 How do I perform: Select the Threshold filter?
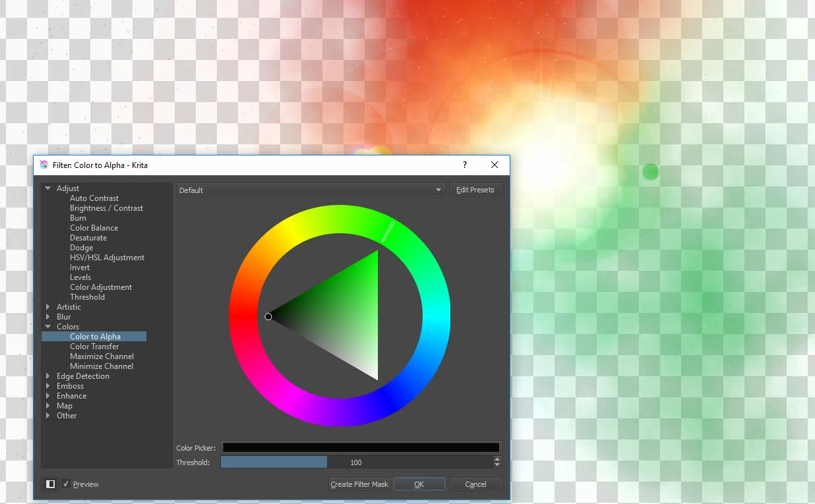(87, 297)
